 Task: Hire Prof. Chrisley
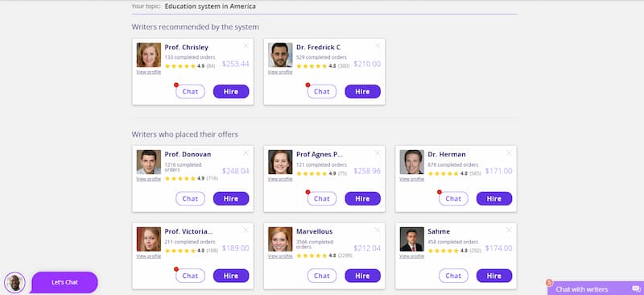[231, 91]
